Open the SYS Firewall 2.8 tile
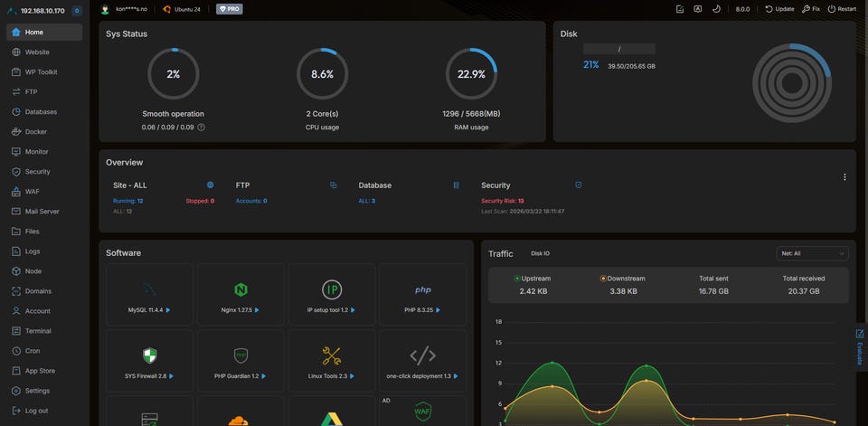 [x=149, y=360]
